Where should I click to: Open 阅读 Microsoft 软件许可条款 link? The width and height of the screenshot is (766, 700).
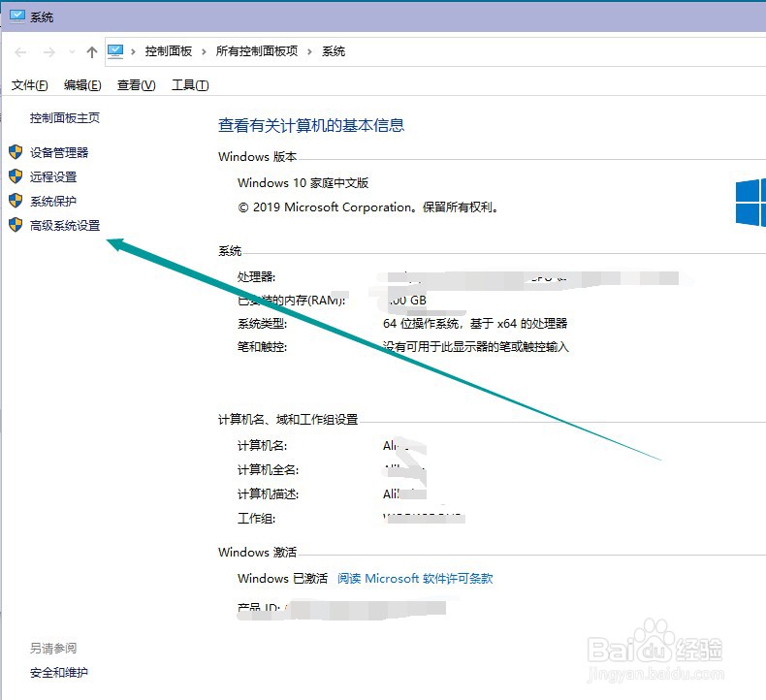point(415,579)
